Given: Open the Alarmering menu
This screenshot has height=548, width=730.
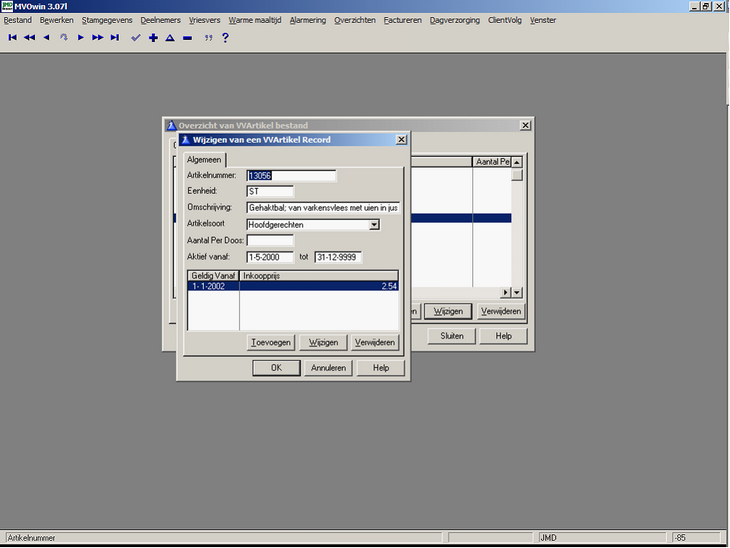Looking at the screenshot, I should (308, 20).
